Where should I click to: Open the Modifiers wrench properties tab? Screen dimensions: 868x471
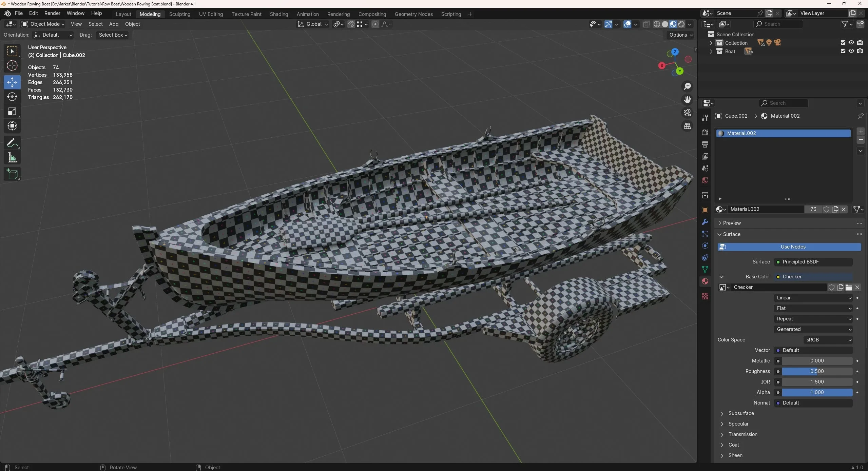(x=705, y=222)
